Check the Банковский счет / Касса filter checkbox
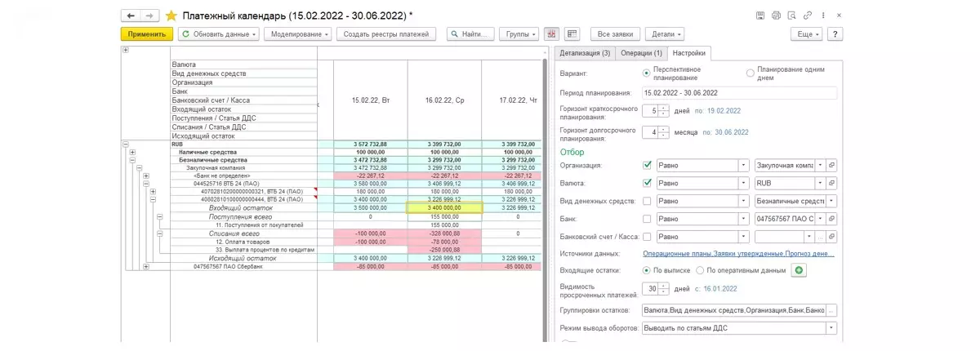 [648, 237]
